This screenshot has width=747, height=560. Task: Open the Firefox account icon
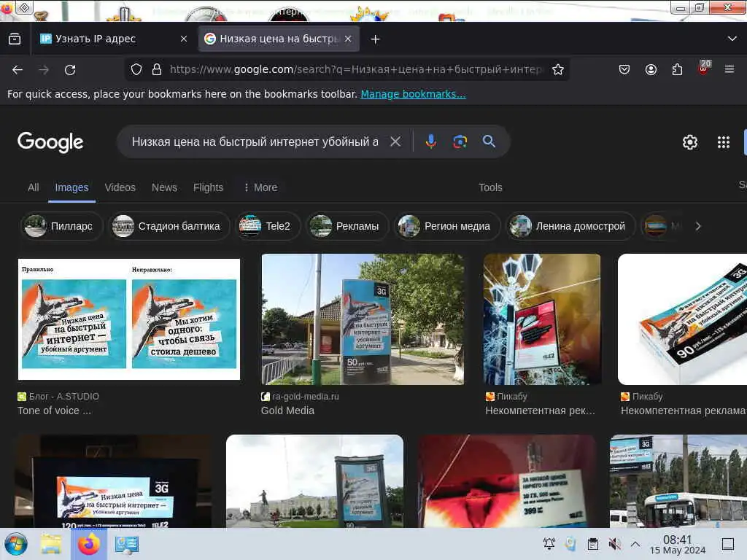click(x=651, y=69)
